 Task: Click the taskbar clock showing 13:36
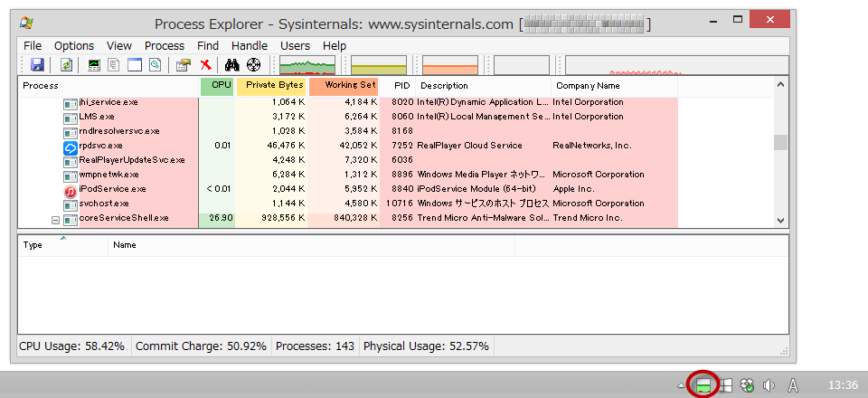[x=843, y=384]
